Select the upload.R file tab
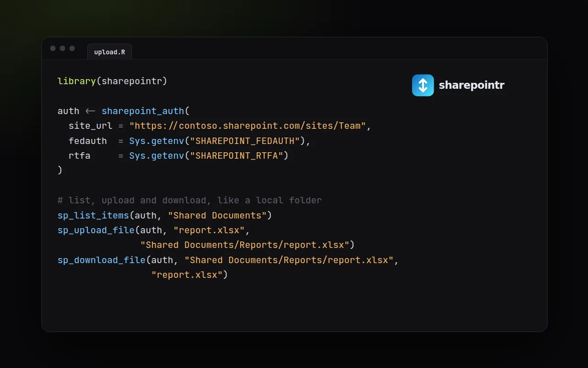 pyautogui.click(x=109, y=52)
